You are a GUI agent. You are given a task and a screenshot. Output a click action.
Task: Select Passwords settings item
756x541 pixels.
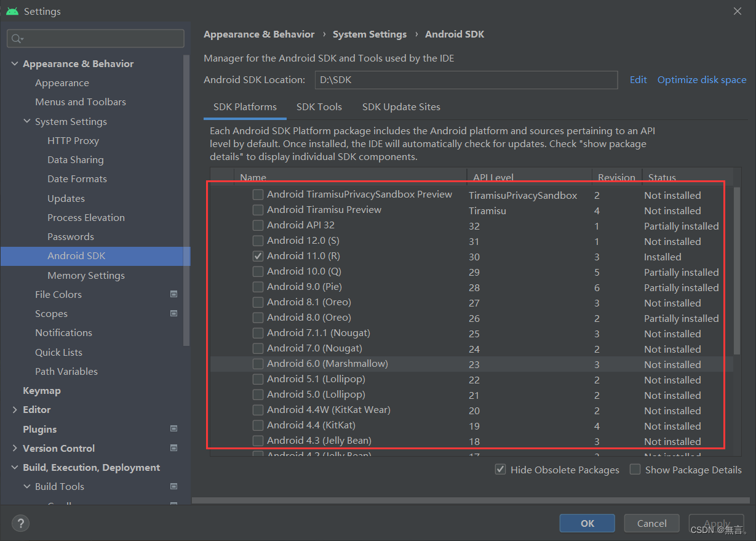71,236
